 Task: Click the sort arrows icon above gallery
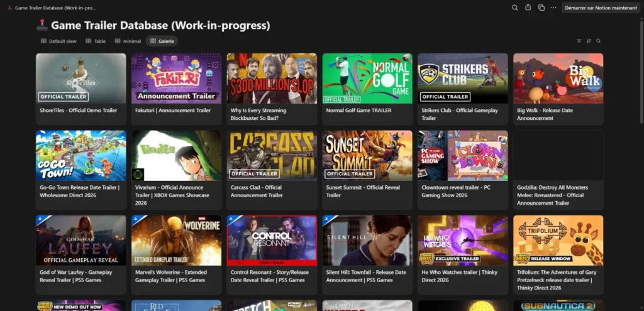[589, 41]
